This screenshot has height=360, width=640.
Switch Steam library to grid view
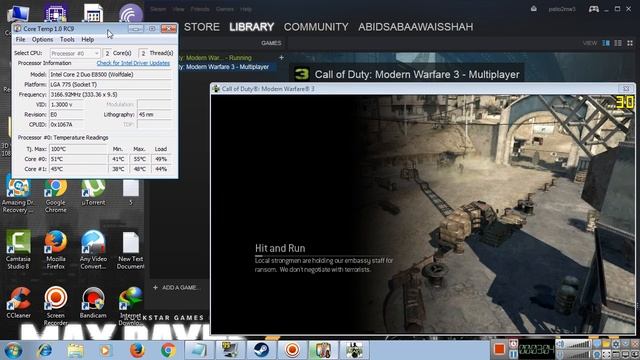click(x=630, y=43)
